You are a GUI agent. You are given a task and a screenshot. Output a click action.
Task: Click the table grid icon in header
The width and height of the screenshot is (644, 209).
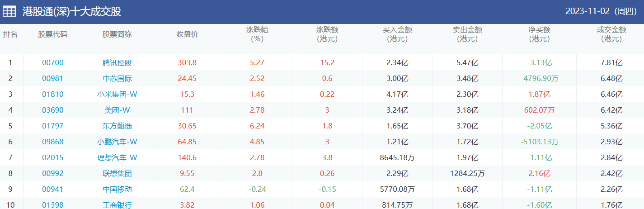click(9, 12)
